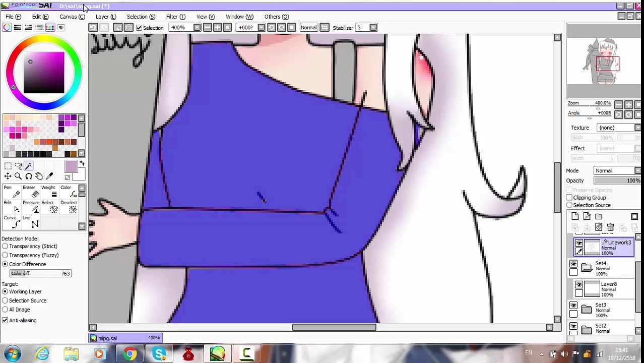Open the Filter menu
644x363 pixels.
pos(175,17)
